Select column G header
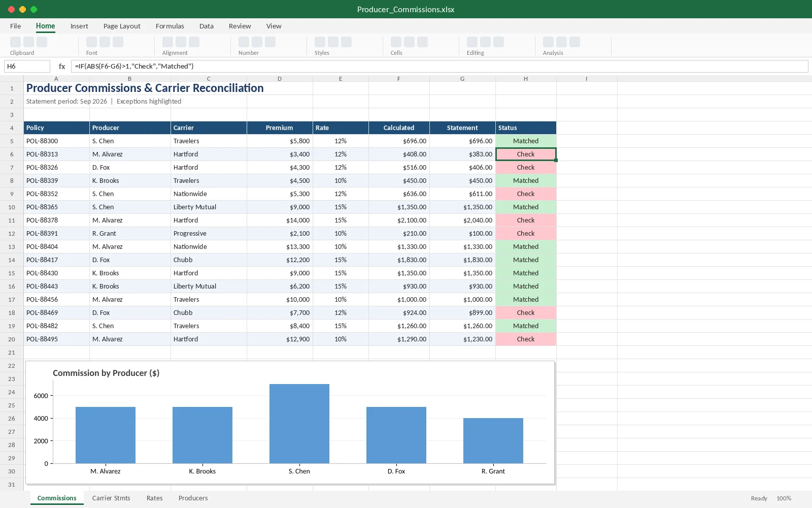This screenshot has width=812, height=508. [462, 79]
